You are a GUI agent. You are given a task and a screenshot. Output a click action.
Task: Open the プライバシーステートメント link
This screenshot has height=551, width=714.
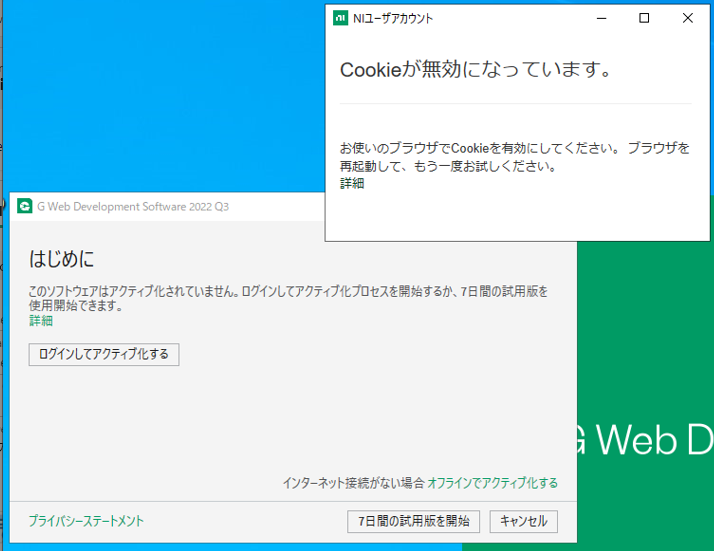tap(86, 521)
